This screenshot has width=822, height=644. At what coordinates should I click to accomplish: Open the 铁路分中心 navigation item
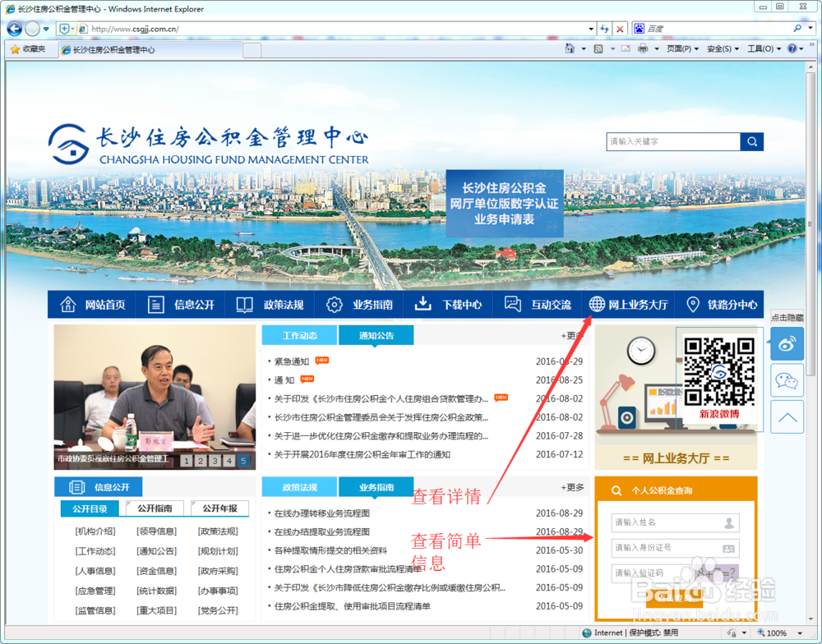[x=719, y=305]
